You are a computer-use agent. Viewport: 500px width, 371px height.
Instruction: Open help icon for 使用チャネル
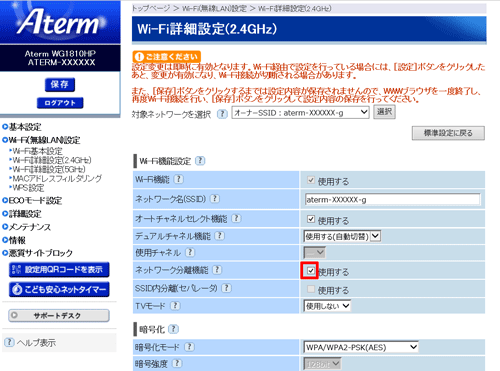coord(190,252)
